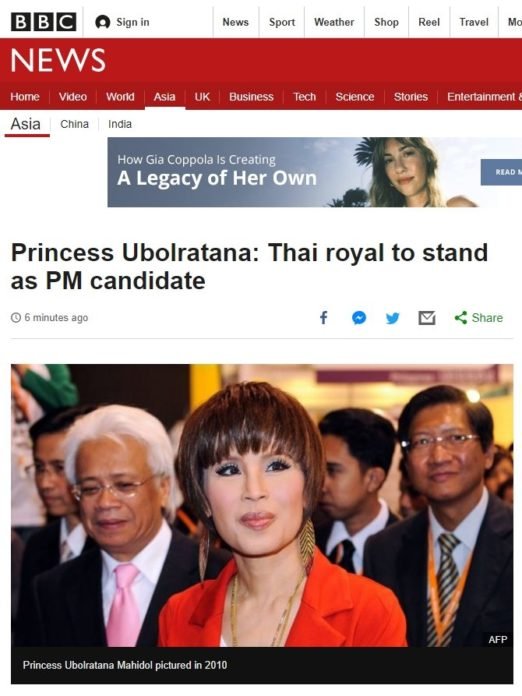Screen dimensions: 522x696
Task: Click the BBC logo
Action: tap(44, 22)
